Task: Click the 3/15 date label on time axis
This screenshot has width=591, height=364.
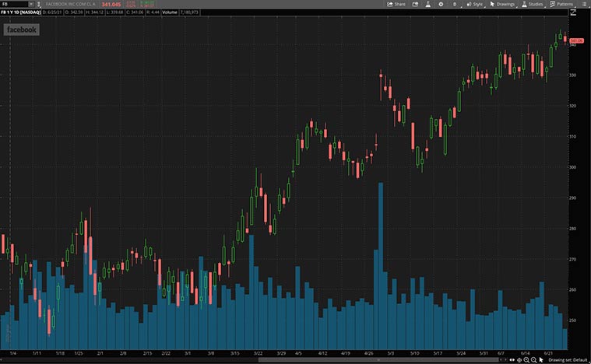Action: tap(235, 353)
